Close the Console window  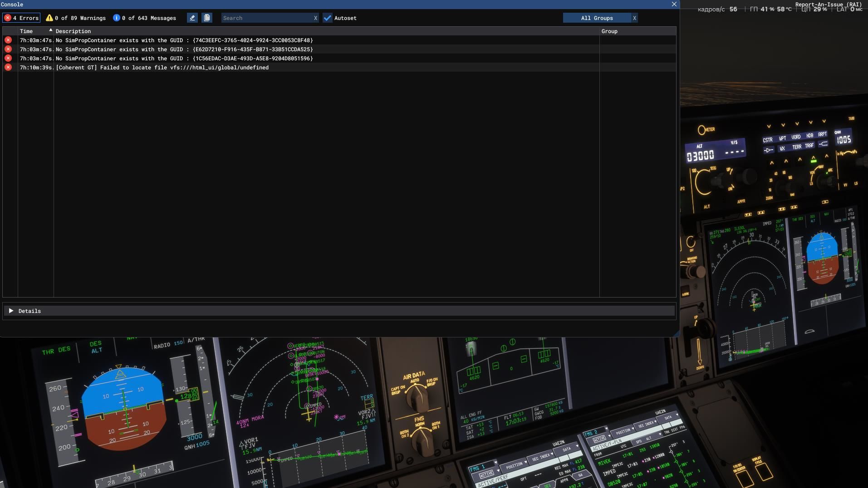674,4
